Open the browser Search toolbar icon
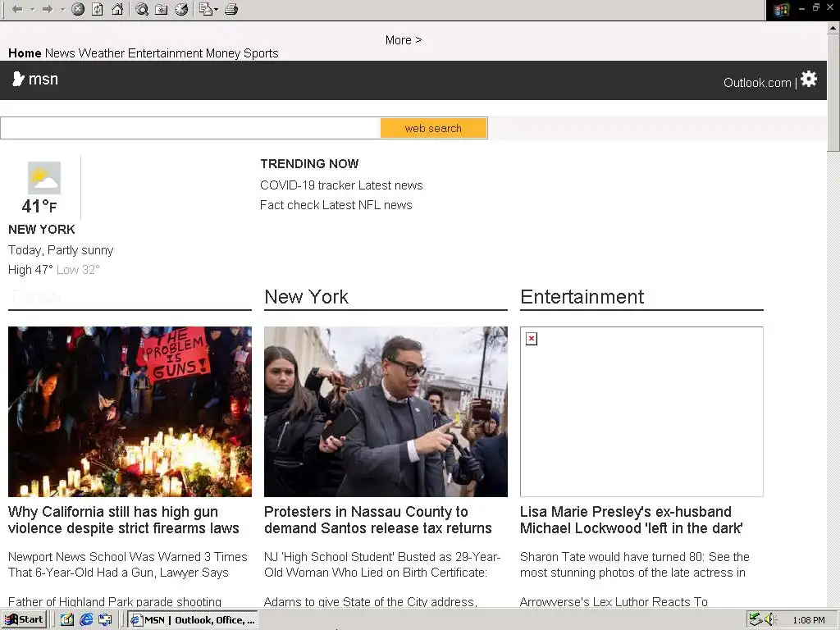Image resolution: width=840 pixels, height=630 pixels. pyautogui.click(x=141, y=9)
